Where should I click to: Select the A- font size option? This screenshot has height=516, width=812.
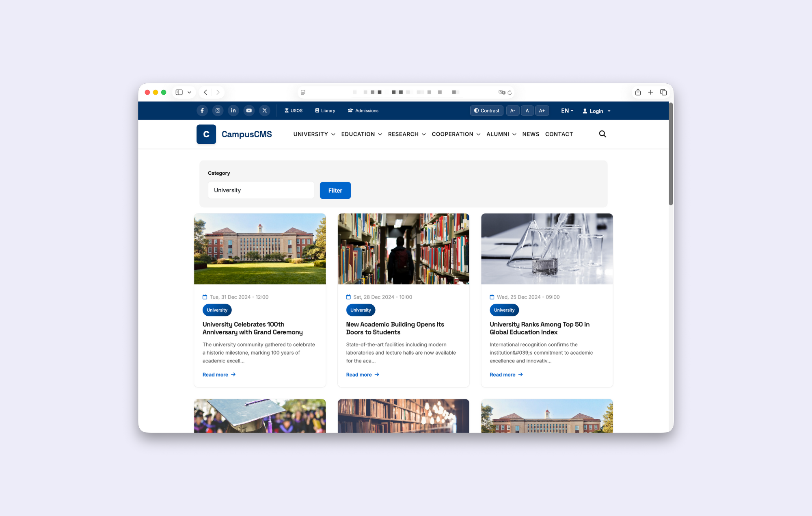tap(512, 110)
